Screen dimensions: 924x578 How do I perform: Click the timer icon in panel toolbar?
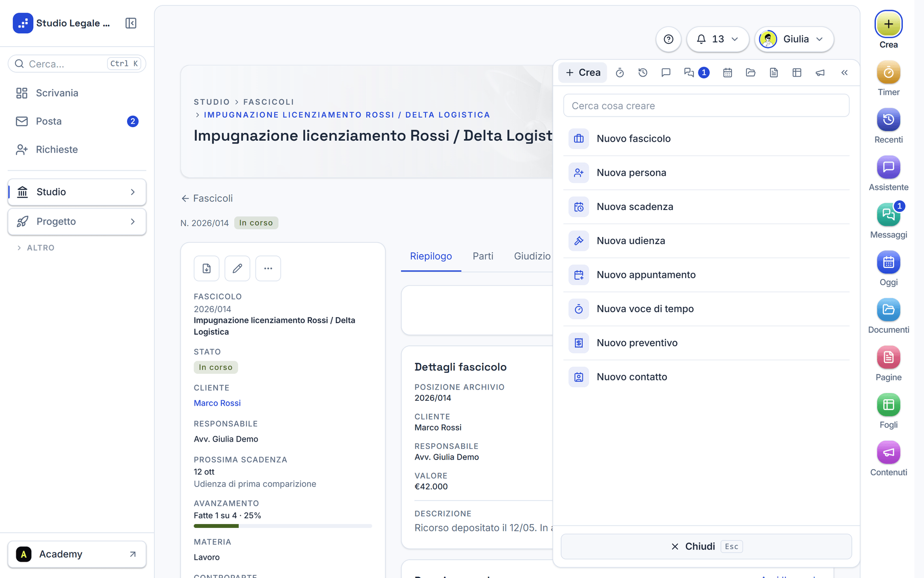coord(620,73)
